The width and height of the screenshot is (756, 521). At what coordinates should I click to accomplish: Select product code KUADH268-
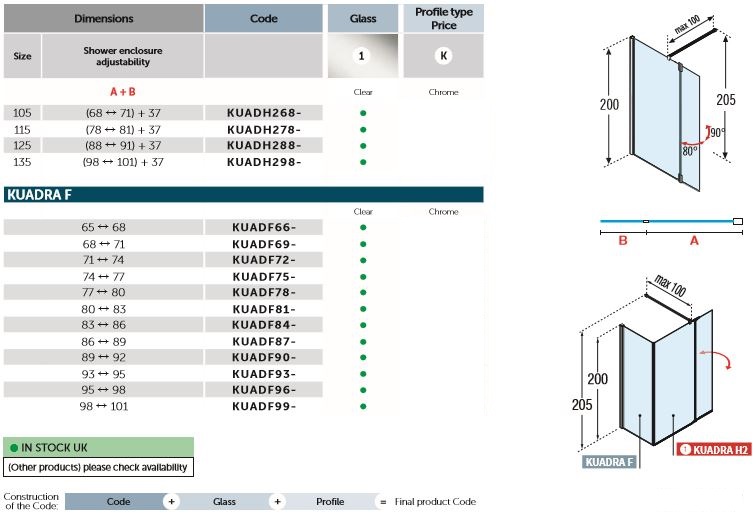coord(264,113)
